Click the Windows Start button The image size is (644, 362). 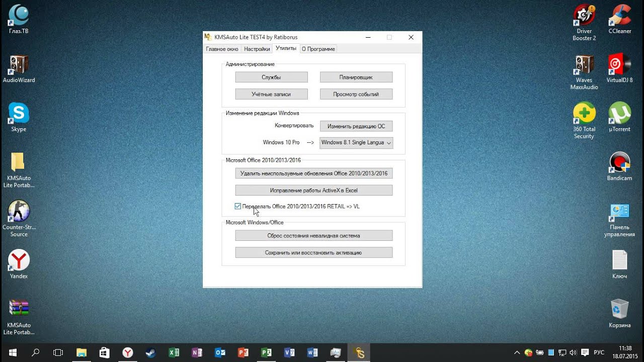tap(12, 352)
